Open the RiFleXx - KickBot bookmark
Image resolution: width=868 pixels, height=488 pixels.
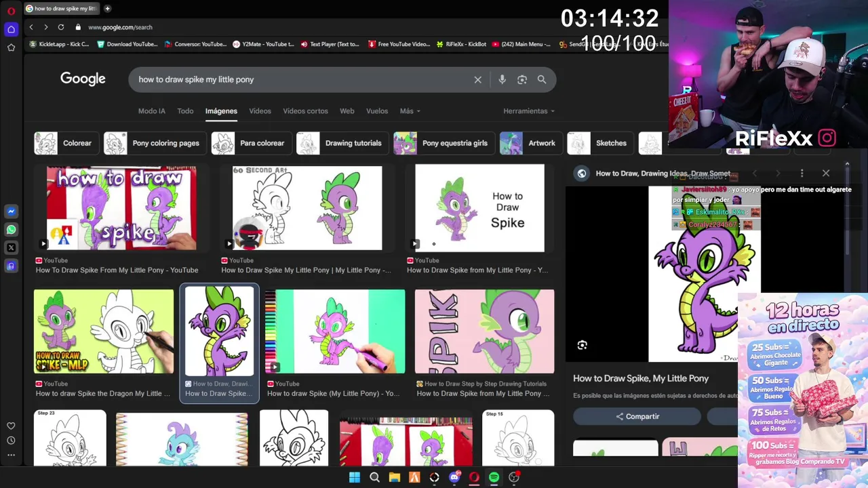(x=460, y=44)
